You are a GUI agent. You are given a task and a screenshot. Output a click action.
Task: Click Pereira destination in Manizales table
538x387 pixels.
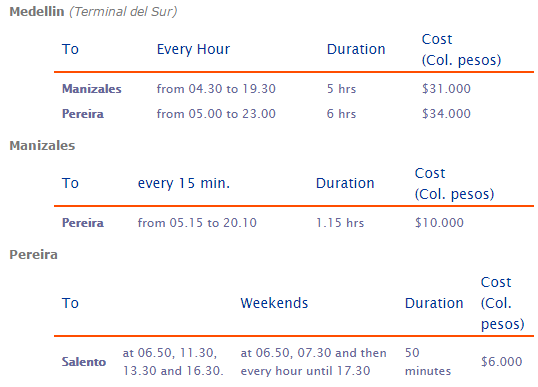click(x=83, y=223)
